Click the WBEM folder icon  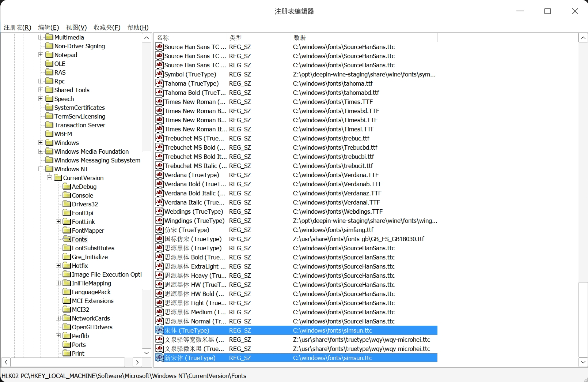(49, 134)
